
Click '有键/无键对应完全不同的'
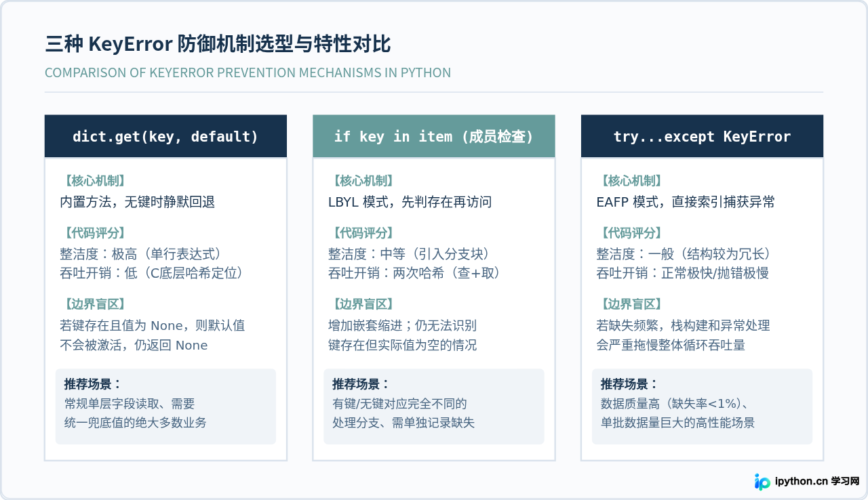(x=399, y=404)
